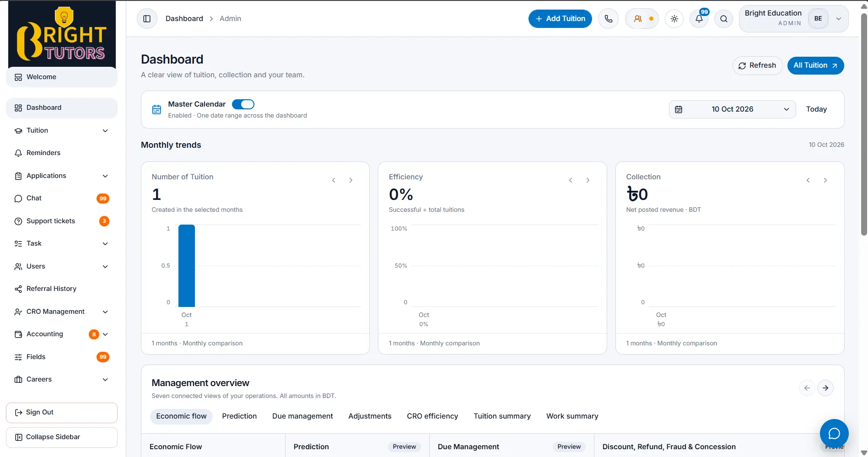Switch to the Prediction tab

pyautogui.click(x=239, y=416)
